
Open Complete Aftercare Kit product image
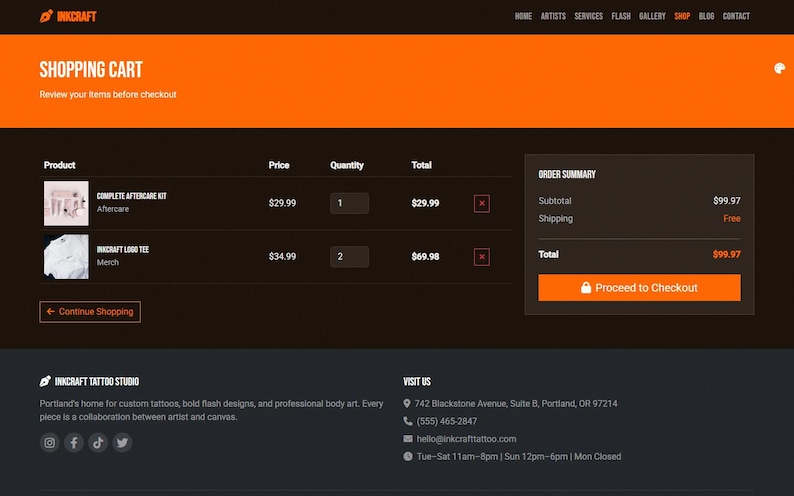tap(66, 203)
